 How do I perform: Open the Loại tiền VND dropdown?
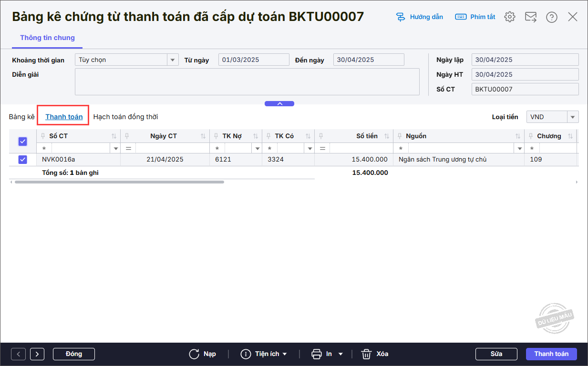pos(573,117)
